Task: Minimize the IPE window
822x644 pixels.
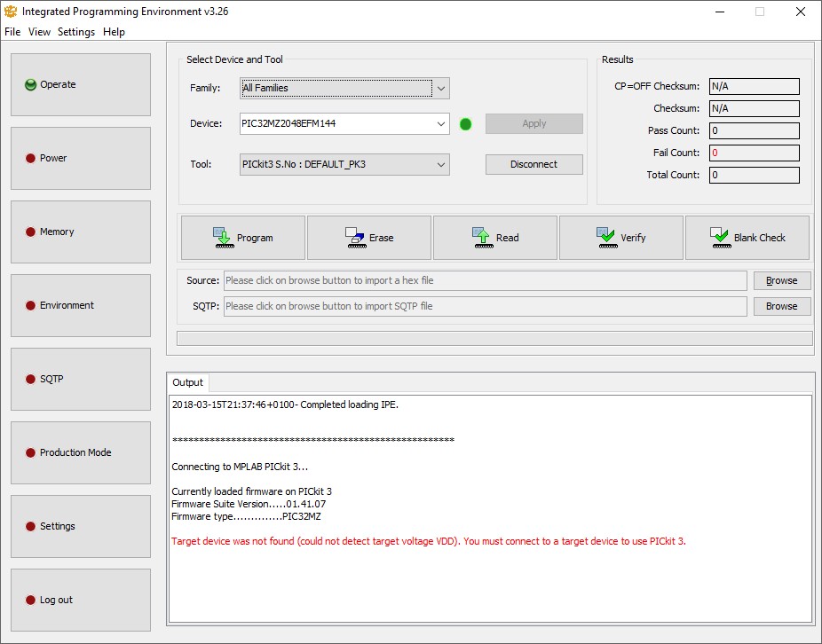Action: (720, 12)
